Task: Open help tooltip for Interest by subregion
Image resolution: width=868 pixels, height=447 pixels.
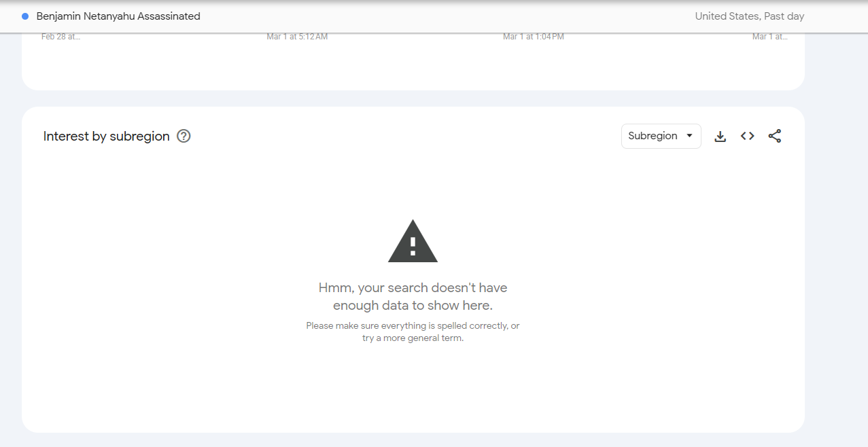Action: coord(184,136)
